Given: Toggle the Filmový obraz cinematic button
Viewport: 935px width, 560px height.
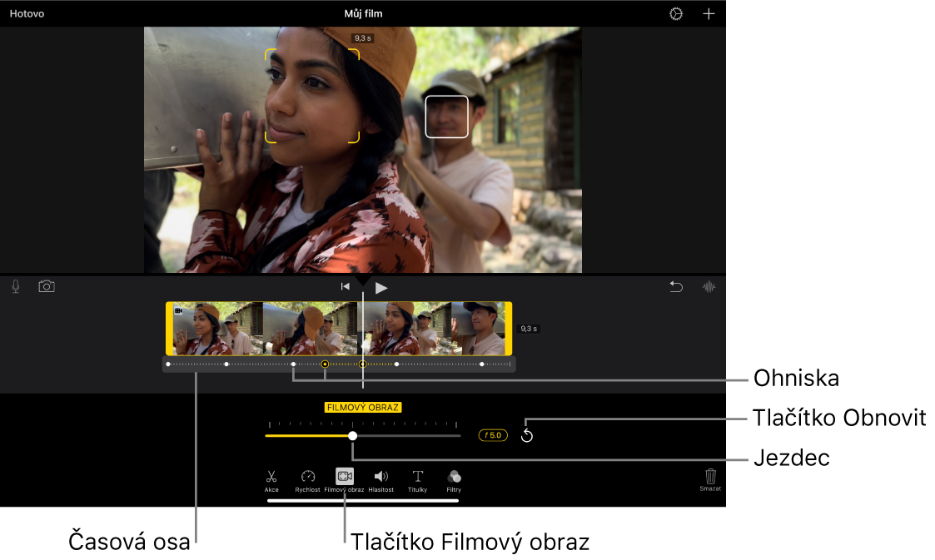Looking at the screenshot, I should pyautogui.click(x=344, y=480).
